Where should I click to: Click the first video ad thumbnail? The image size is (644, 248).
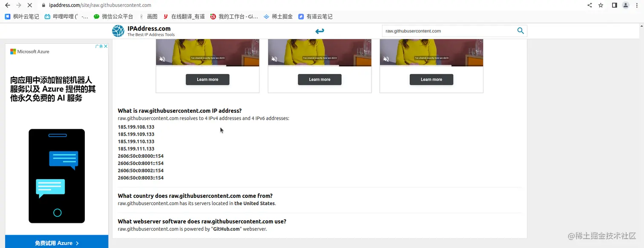click(x=207, y=53)
